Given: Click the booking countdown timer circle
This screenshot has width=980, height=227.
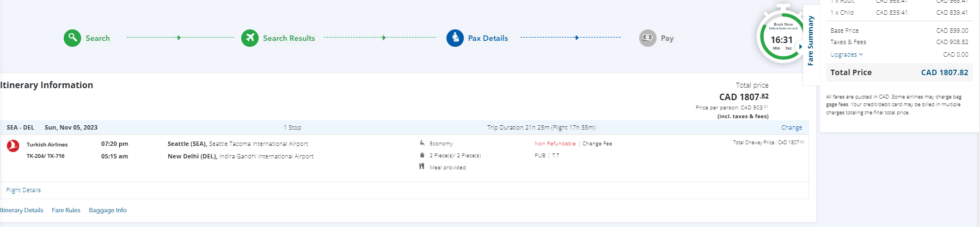Looking at the screenshot, I should (781, 38).
